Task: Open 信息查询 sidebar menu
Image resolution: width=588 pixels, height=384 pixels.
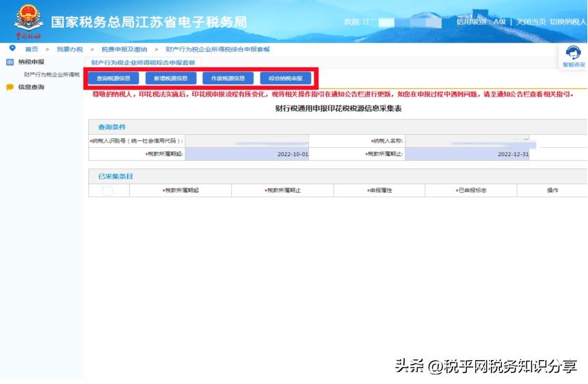Action: pos(31,87)
